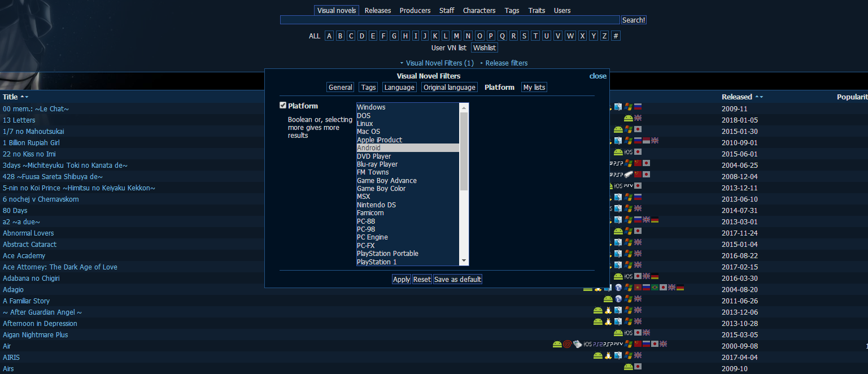Click Android icon in Abnormal Lovers row

click(x=618, y=231)
